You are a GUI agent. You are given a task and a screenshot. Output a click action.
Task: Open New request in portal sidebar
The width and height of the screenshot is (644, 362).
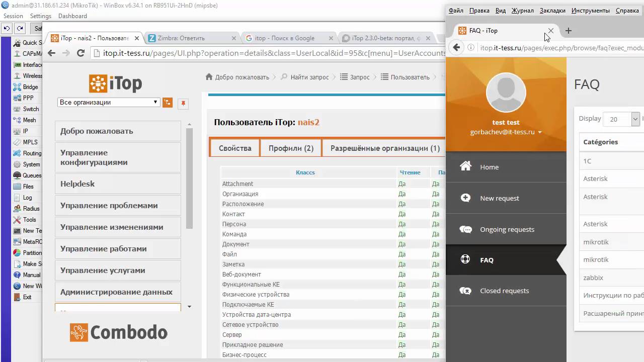(x=506, y=198)
